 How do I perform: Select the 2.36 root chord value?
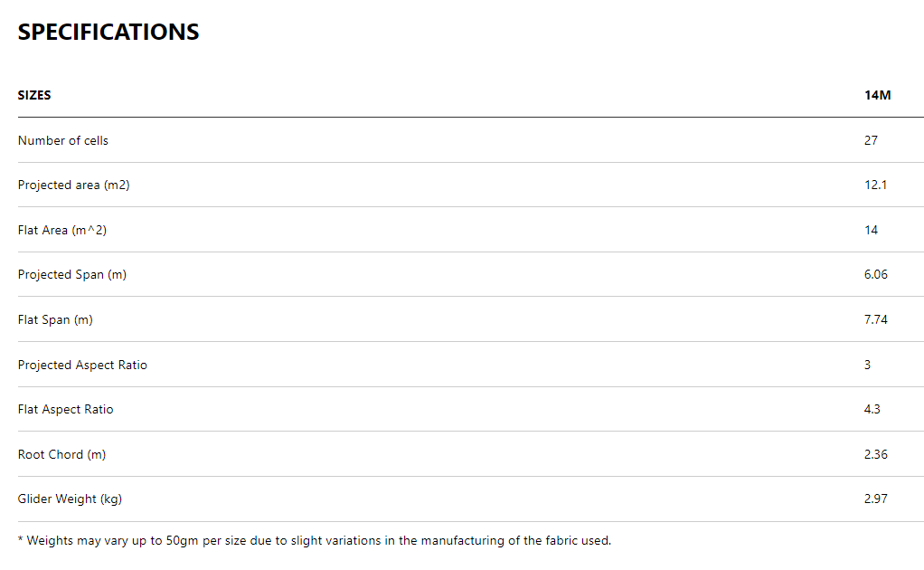[x=876, y=454]
